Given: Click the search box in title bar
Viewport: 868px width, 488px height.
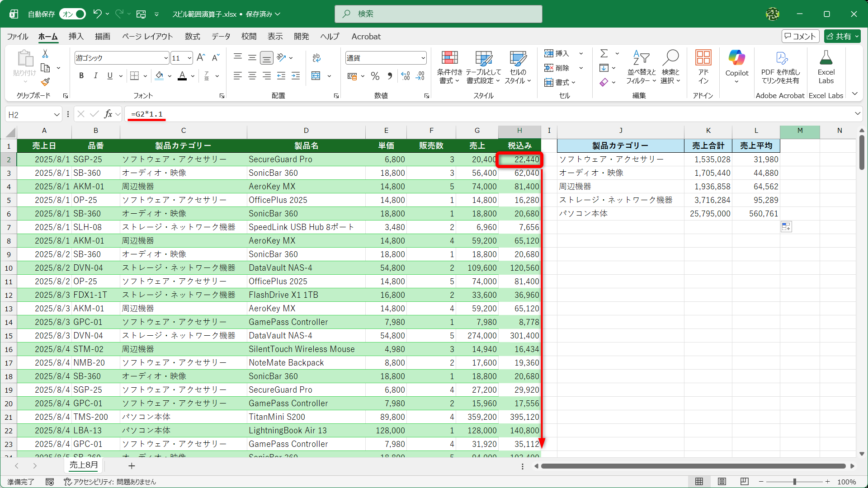Looking at the screenshot, I should click(x=438, y=14).
